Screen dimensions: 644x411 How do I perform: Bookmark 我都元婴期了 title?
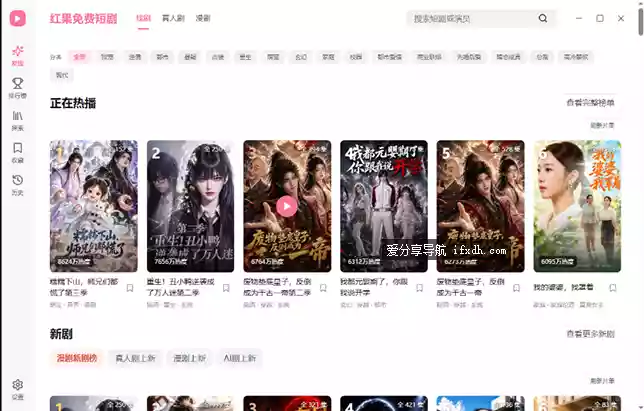(x=420, y=288)
